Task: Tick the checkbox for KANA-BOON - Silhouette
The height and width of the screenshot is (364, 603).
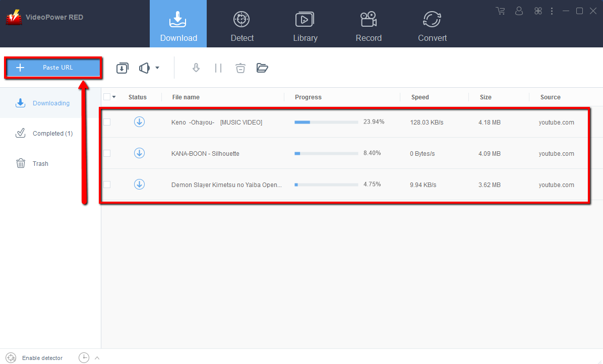Action: click(107, 153)
